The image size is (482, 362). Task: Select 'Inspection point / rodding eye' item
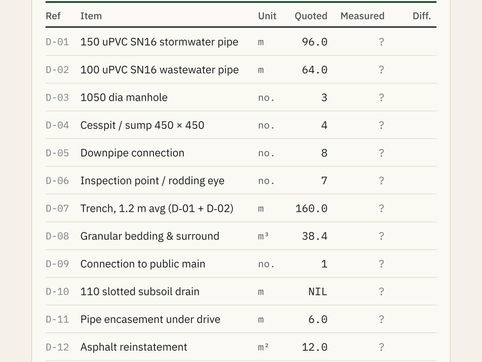[152, 181]
